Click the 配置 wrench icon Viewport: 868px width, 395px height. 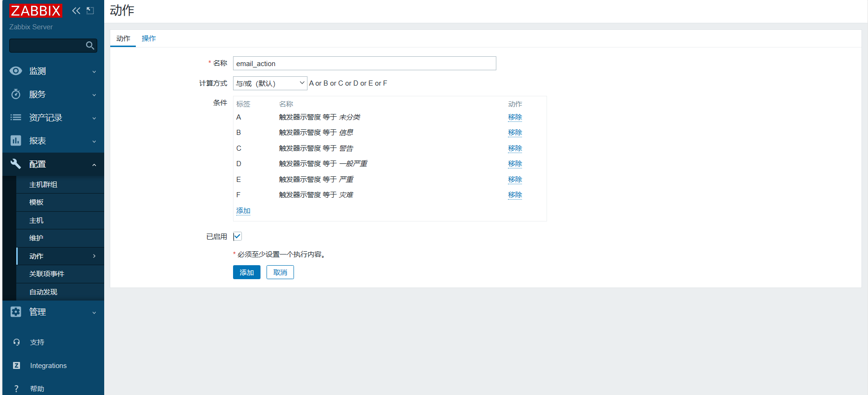pyautogui.click(x=16, y=164)
